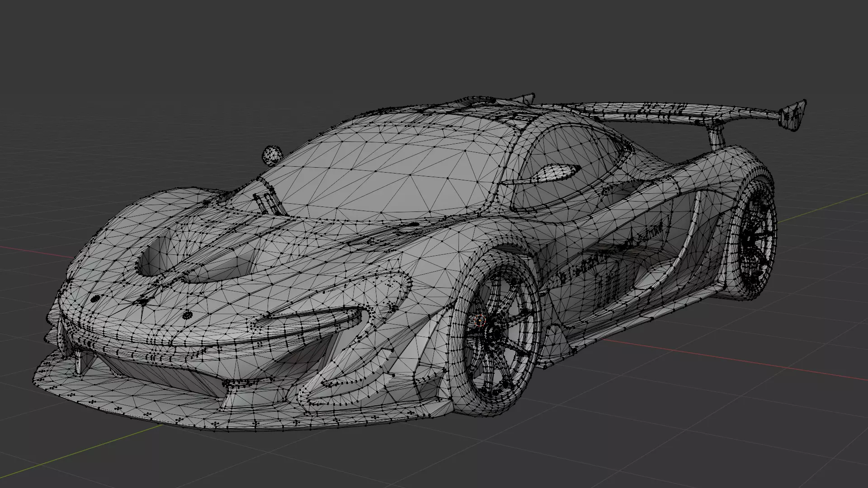The height and width of the screenshot is (488, 868).
Task: Select the rear wing support pillar
Action: [x=716, y=137]
